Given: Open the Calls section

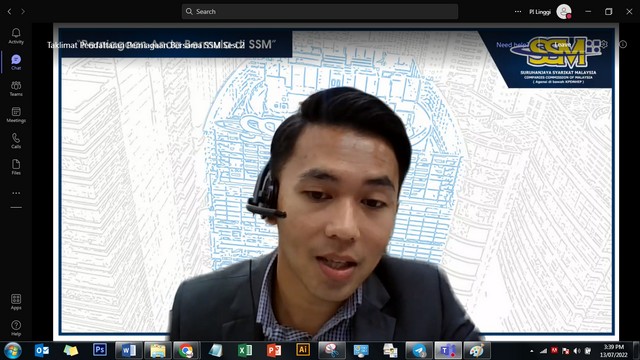Looking at the screenshot, I should 16,141.
